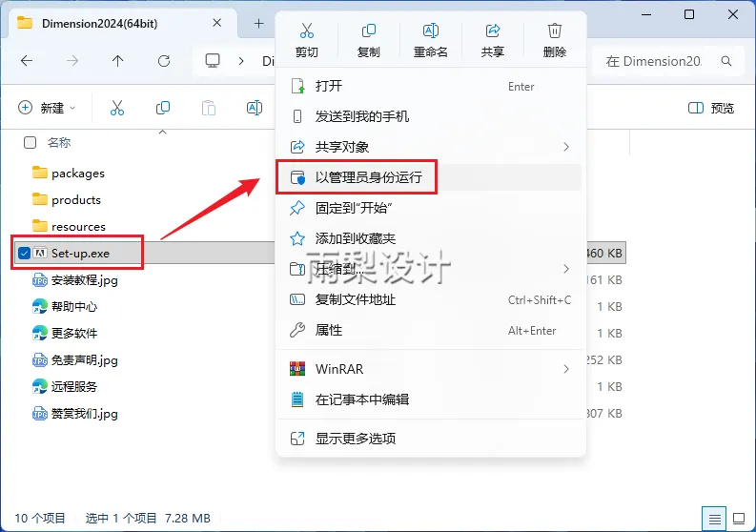Image resolution: width=756 pixels, height=532 pixels.
Task: Click the path icon beside 复制文件地址
Action: 297,299
